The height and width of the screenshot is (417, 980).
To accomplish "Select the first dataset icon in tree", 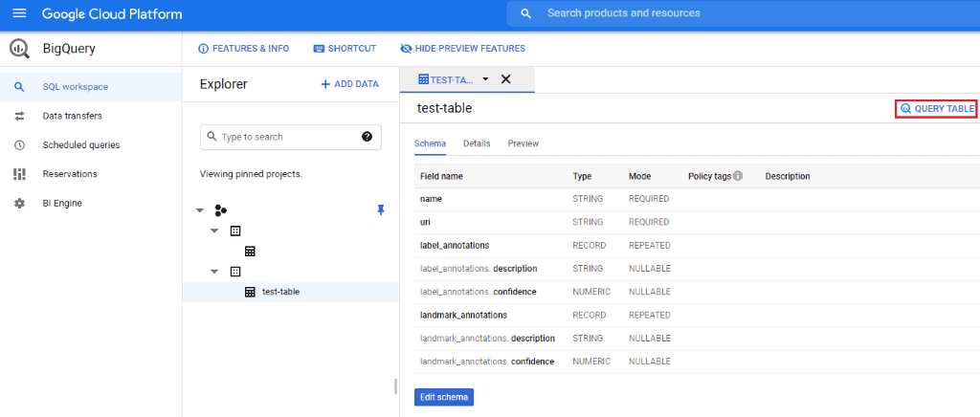I will tap(235, 230).
